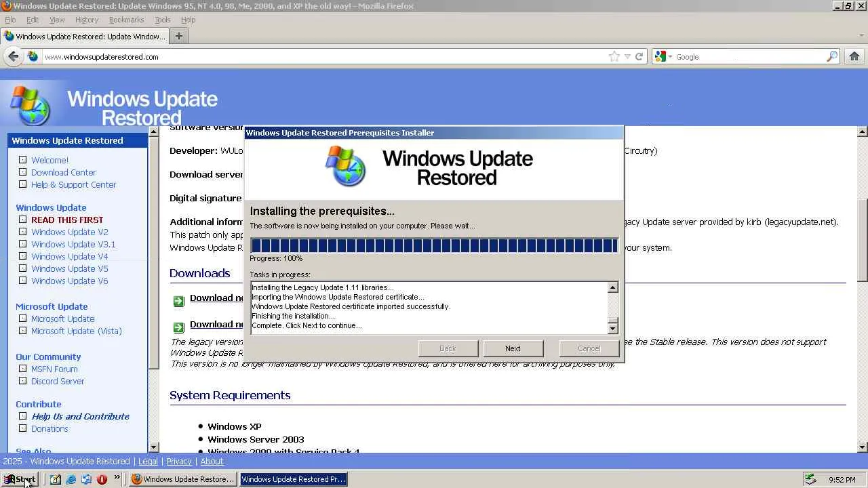Switch to Prerequisites Installer taskbar button

click(293, 479)
